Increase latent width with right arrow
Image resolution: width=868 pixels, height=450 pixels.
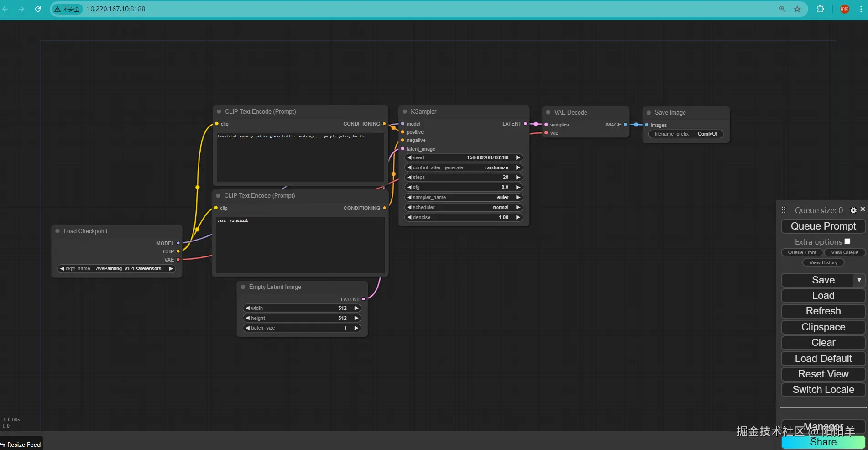[x=356, y=309]
